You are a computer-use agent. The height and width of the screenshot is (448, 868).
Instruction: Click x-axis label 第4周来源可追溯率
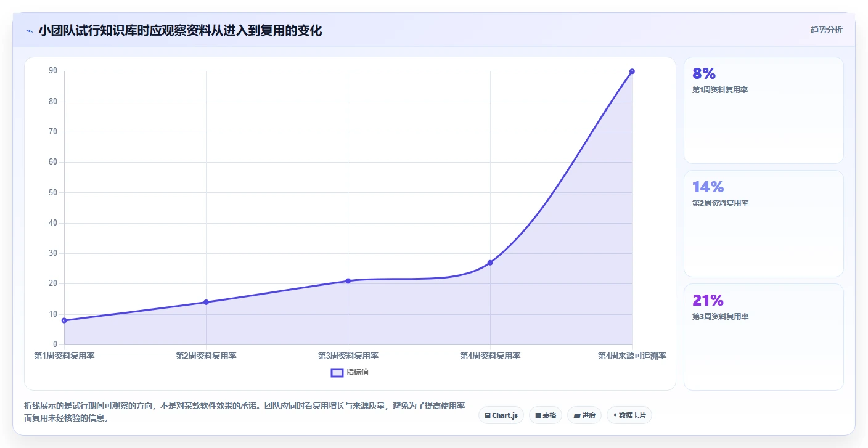click(632, 356)
